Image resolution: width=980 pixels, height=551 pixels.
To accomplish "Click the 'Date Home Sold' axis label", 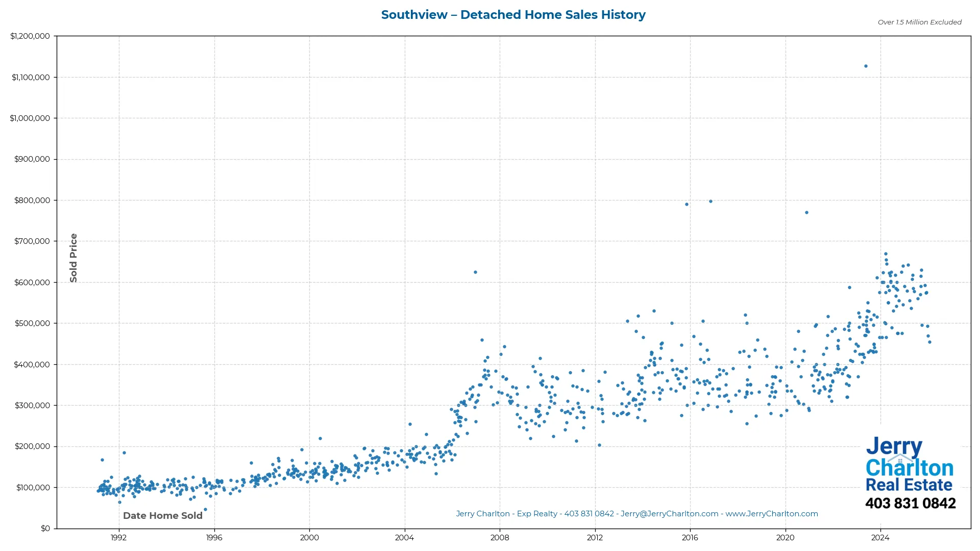I will [163, 516].
